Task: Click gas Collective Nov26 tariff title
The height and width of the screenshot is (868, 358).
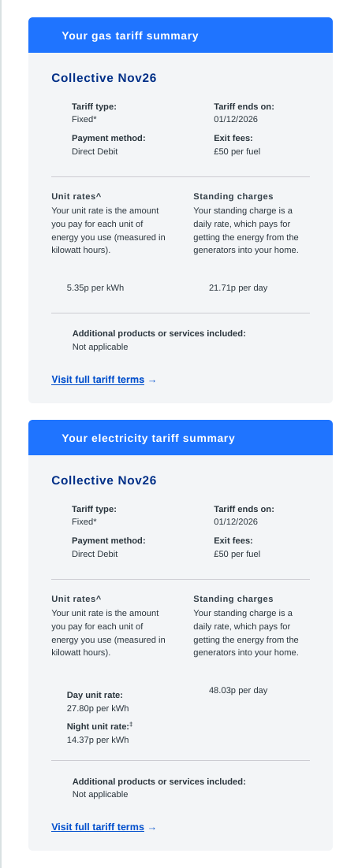Action: click(x=104, y=78)
